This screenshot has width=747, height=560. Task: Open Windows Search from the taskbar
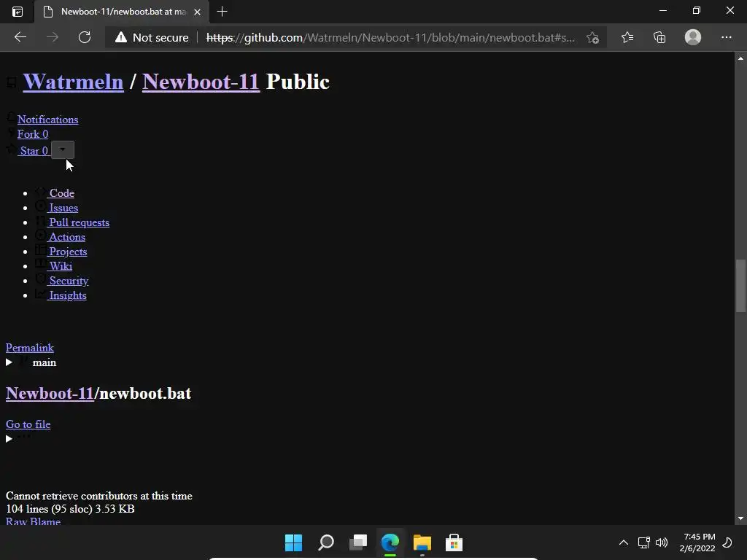pos(326,542)
